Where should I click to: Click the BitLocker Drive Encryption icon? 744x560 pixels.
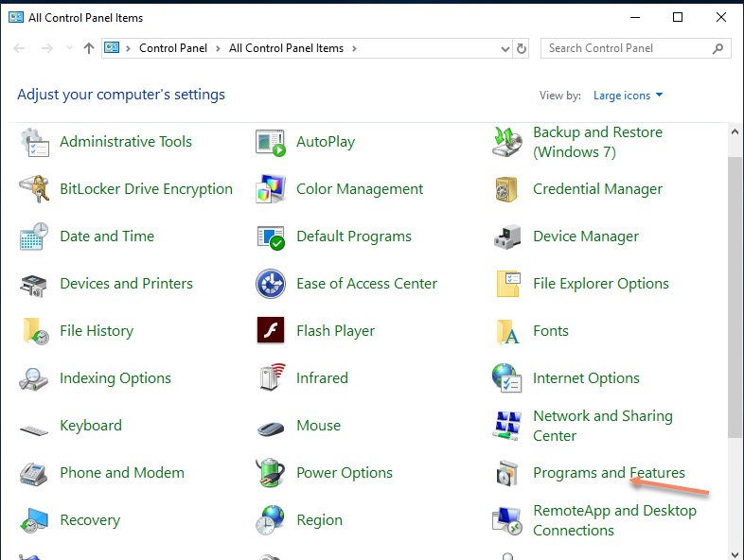coord(34,189)
